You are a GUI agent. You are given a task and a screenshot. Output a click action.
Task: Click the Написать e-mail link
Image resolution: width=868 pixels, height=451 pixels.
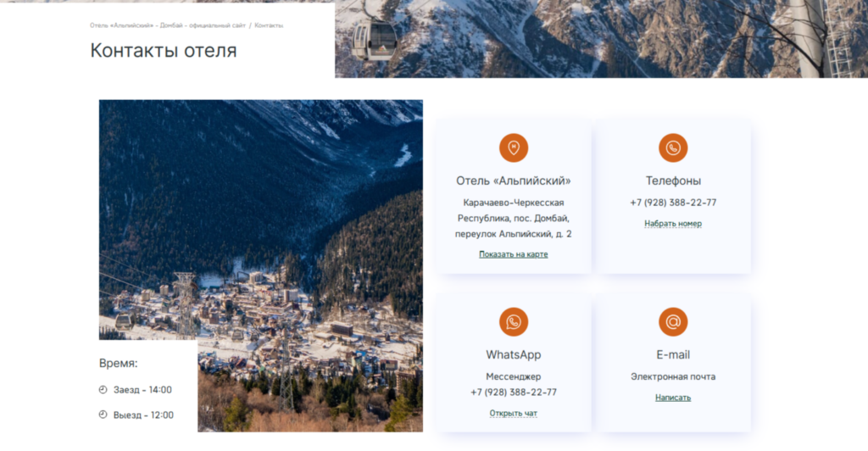[x=672, y=398]
